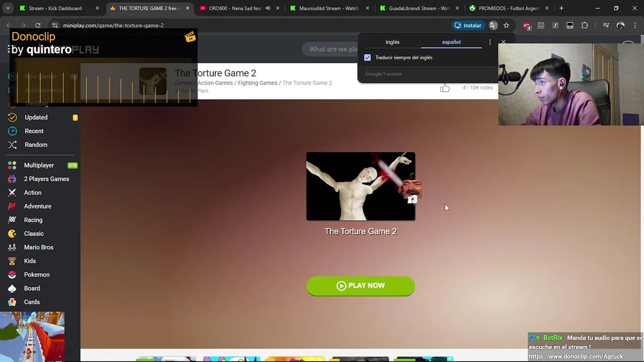Select the inglés tab in Translate popup

coord(392,42)
